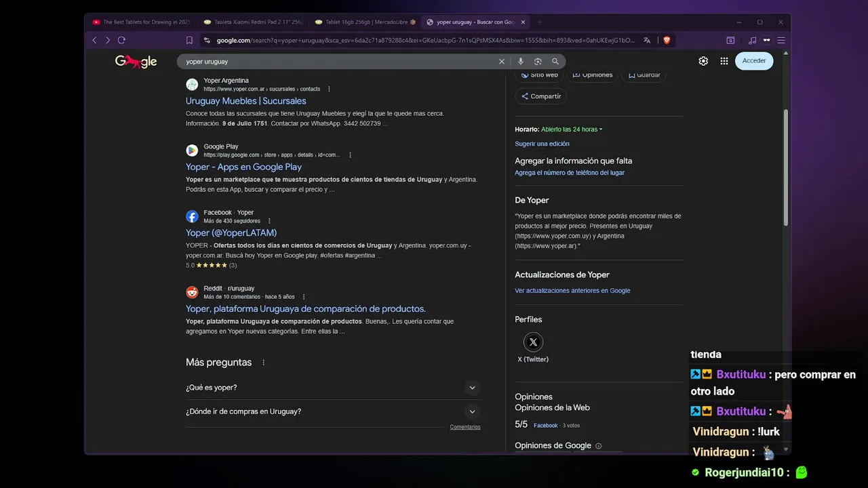The width and height of the screenshot is (868, 488).
Task: Click the Más preguntas heading
Action: [218, 363]
